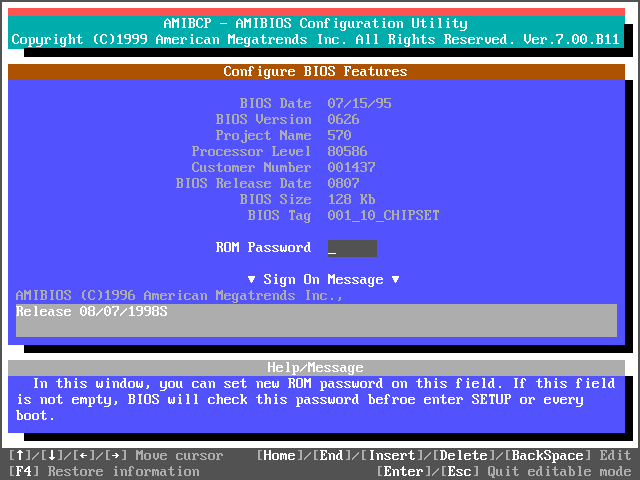Click the 'Customer Number' label

[x=251, y=167]
